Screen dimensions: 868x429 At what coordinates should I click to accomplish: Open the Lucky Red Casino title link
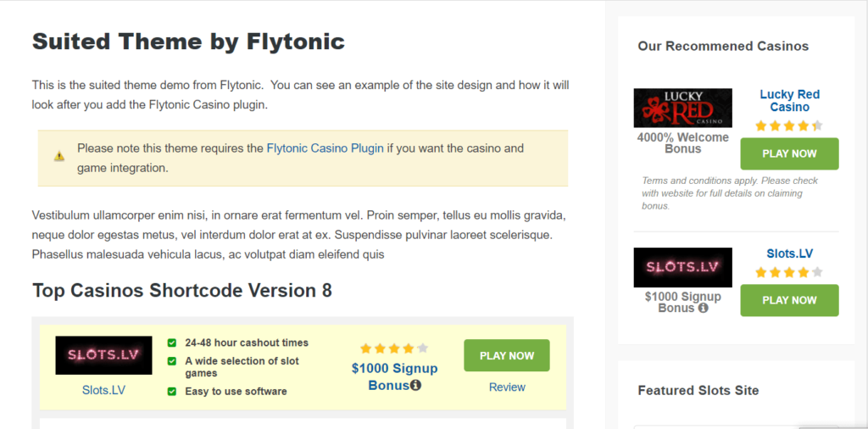(789, 101)
